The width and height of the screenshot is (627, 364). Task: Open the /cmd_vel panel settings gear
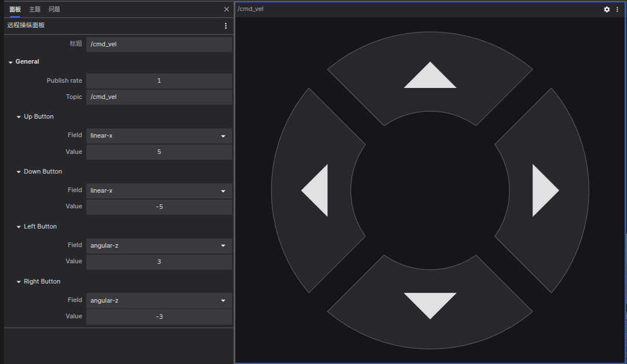coord(607,9)
